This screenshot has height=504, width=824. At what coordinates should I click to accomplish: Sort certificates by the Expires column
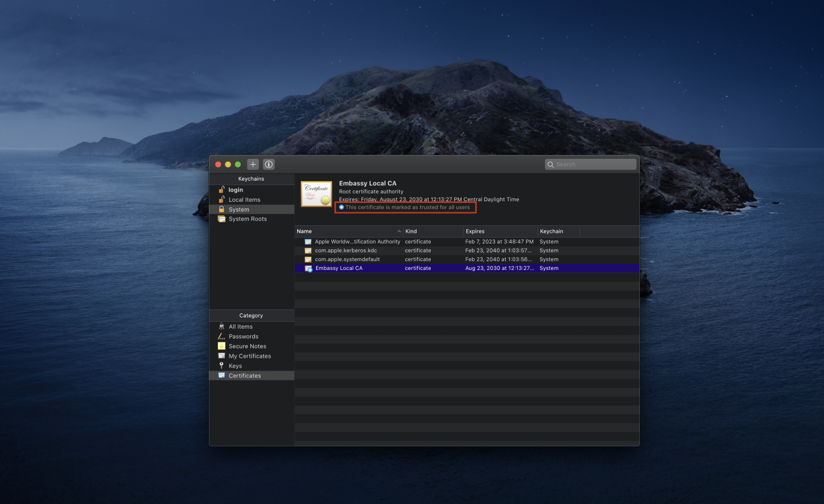coord(500,231)
